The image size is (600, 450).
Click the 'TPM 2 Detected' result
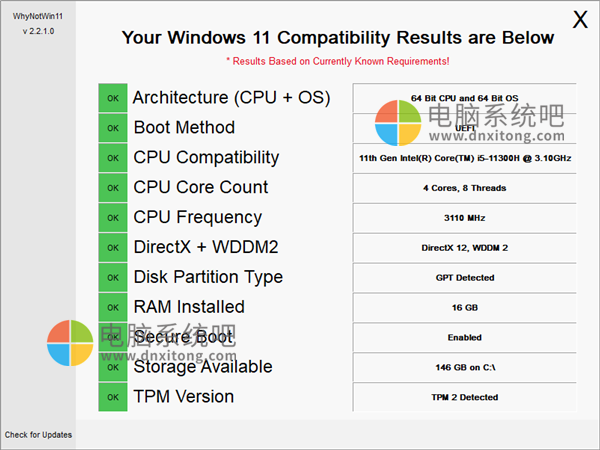(x=464, y=397)
